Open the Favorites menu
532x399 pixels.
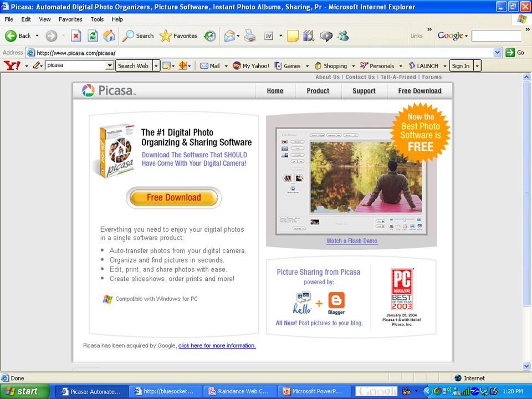[70, 19]
